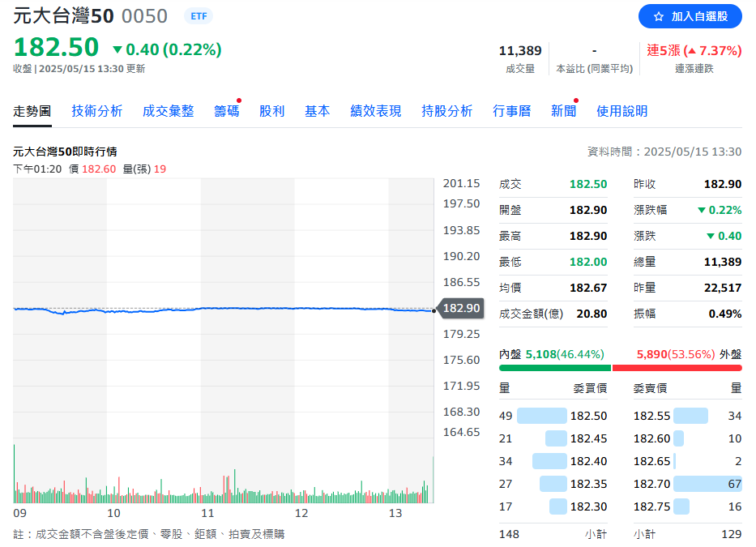The width and height of the screenshot is (756, 547).
Task: Click the 加入自選股 button
Action: tap(690, 16)
